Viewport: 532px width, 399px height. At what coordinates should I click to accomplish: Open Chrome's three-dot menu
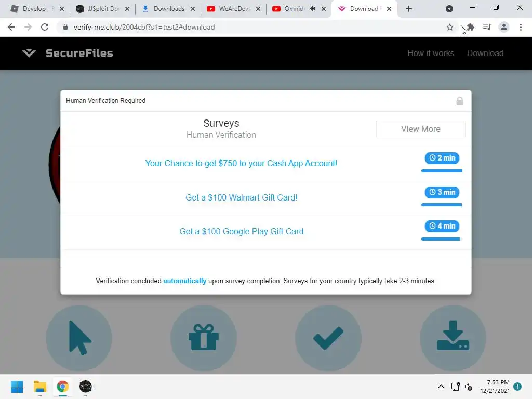coord(521,27)
